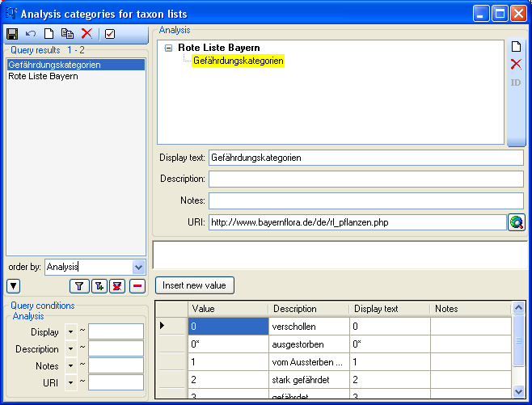The height and width of the screenshot is (405, 532).
Task: Click the Copy icon in top toolbar
Action: 68,34
